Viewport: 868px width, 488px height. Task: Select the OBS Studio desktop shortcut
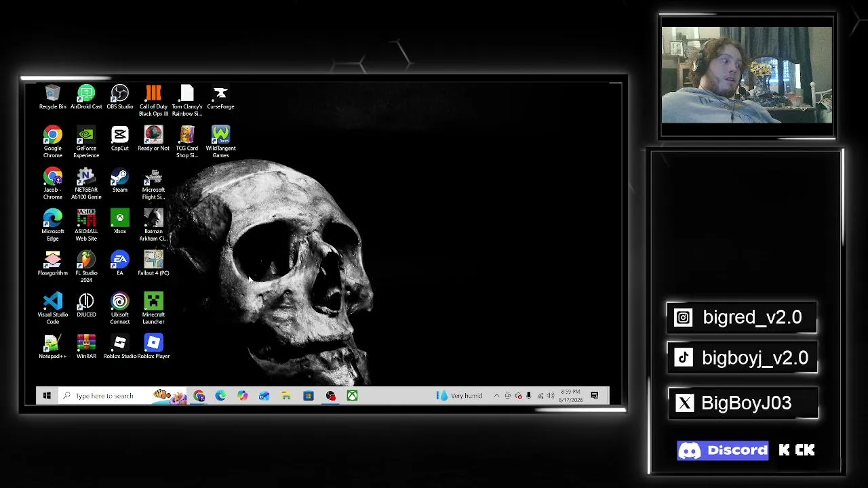pos(119,97)
